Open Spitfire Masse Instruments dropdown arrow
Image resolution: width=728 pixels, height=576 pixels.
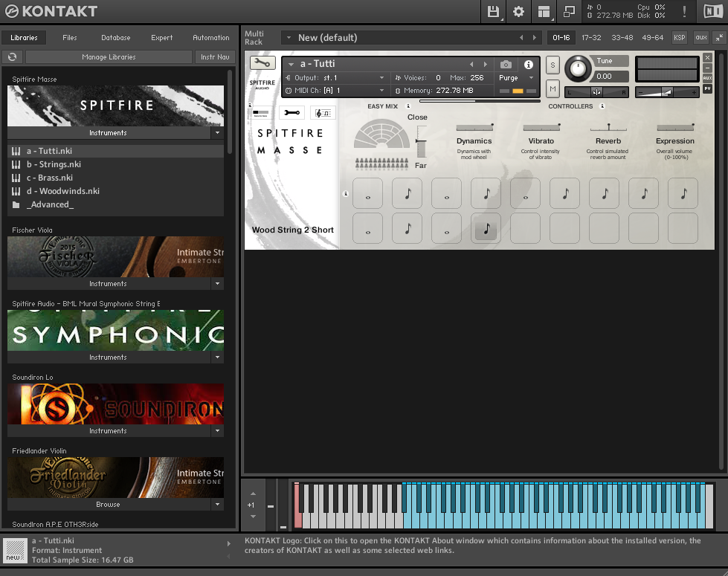[217, 133]
